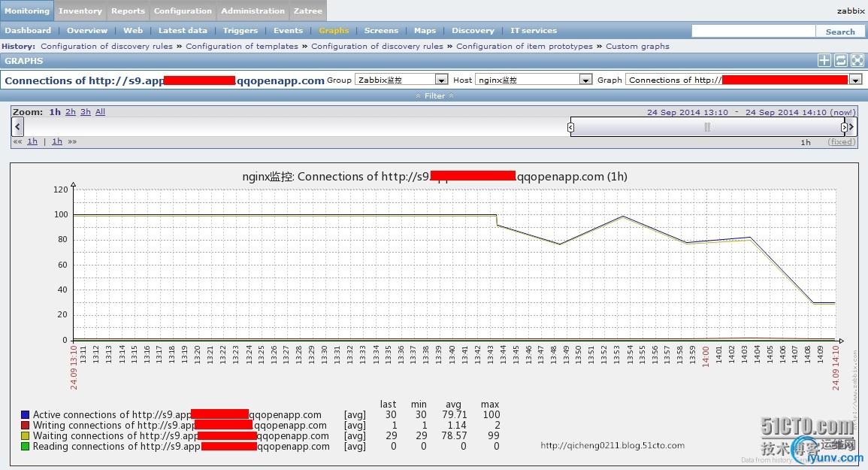
Task: Expand the Filter bar
Action: (x=434, y=96)
